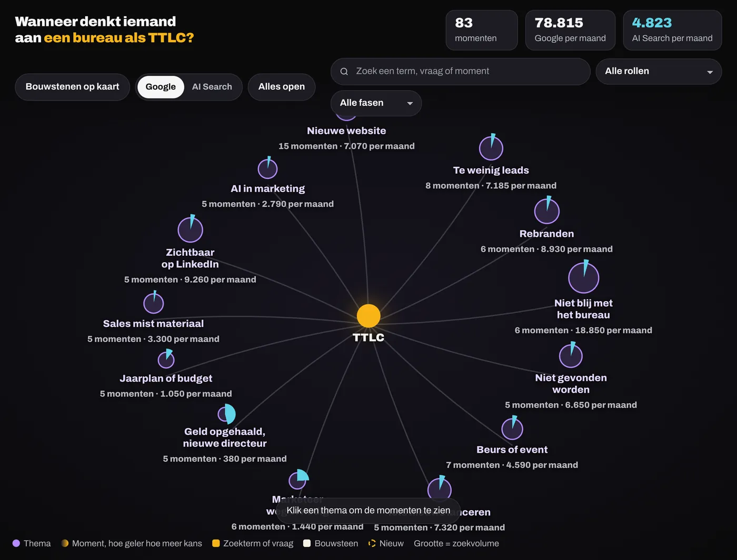Click the 4.823 AI Search per maand card
Image resolution: width=737 pixels, height=560 pixels.
tap(672, 30)
